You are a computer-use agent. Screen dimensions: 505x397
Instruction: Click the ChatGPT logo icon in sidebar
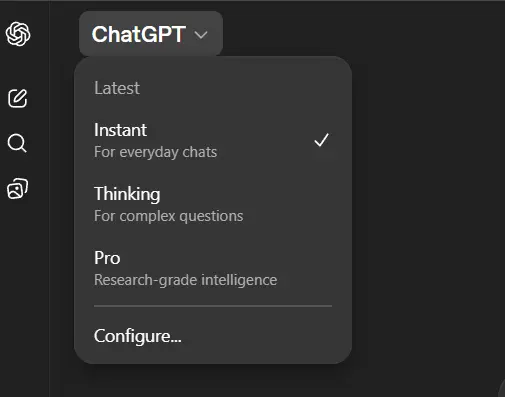pyautogui.click(x=18, y=34)
